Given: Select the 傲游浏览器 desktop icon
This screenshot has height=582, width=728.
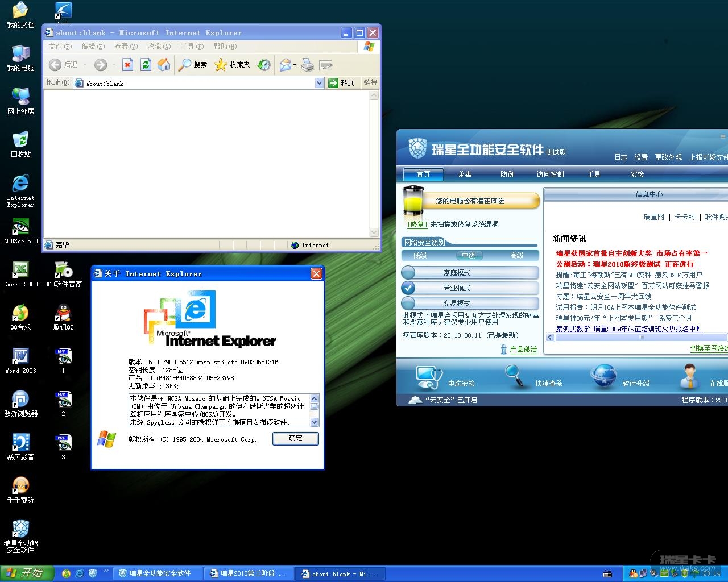Looking at the screenshot, I should pos(20,404).
